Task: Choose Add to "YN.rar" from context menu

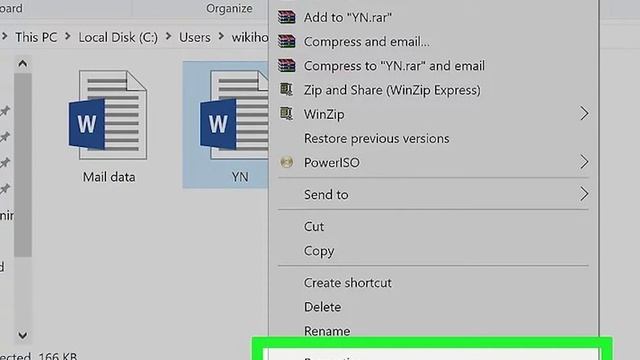Action: point(433,17)
